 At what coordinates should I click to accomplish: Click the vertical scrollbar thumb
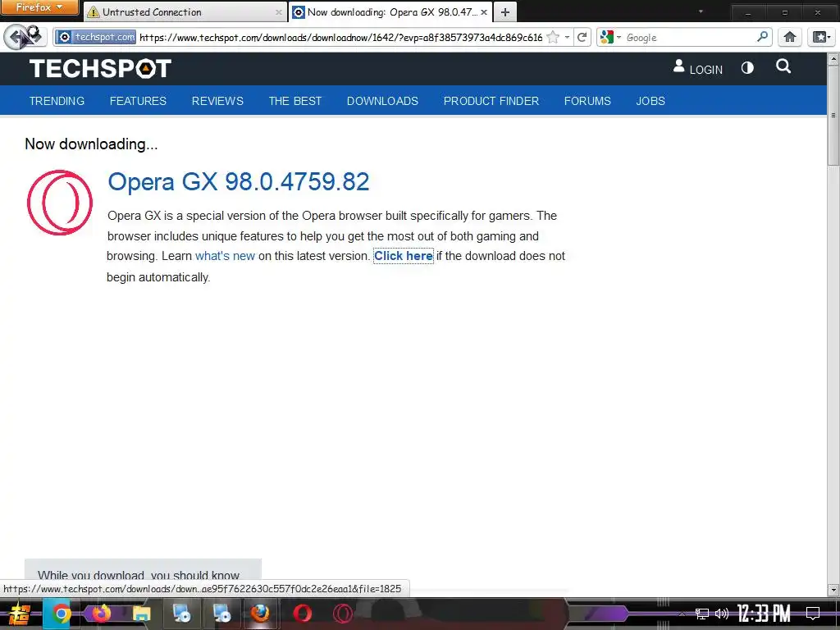[833, 116]
